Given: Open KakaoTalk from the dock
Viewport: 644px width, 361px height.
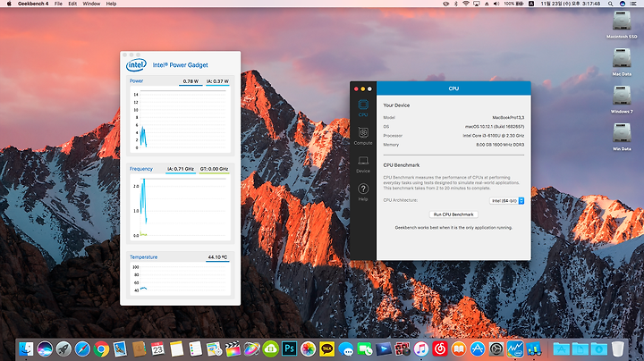Looking at the screenshot, I should pyautogui.click(x=327, y=349).
